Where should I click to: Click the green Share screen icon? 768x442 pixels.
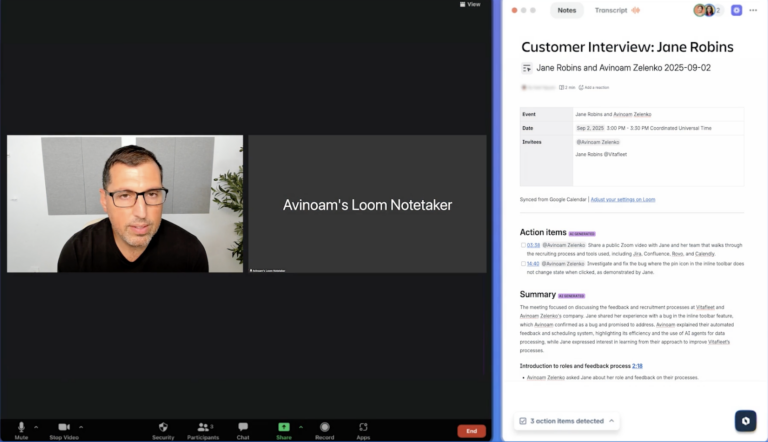(x=284, y=427)
